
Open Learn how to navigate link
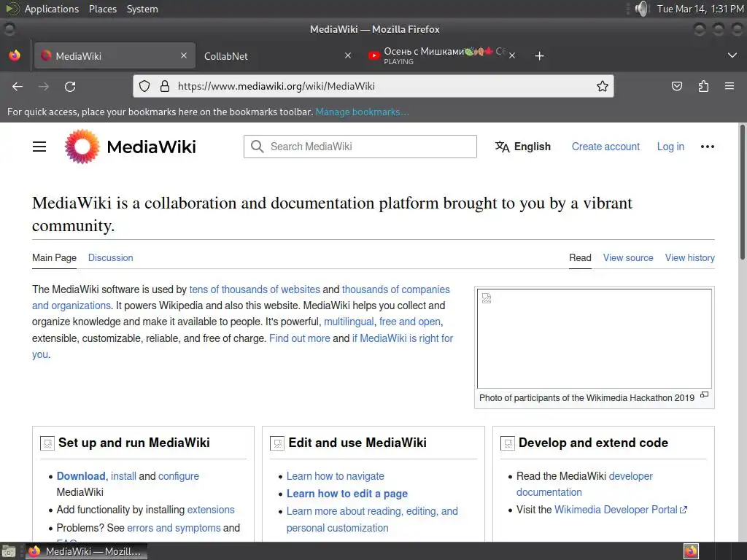(336, 476)
